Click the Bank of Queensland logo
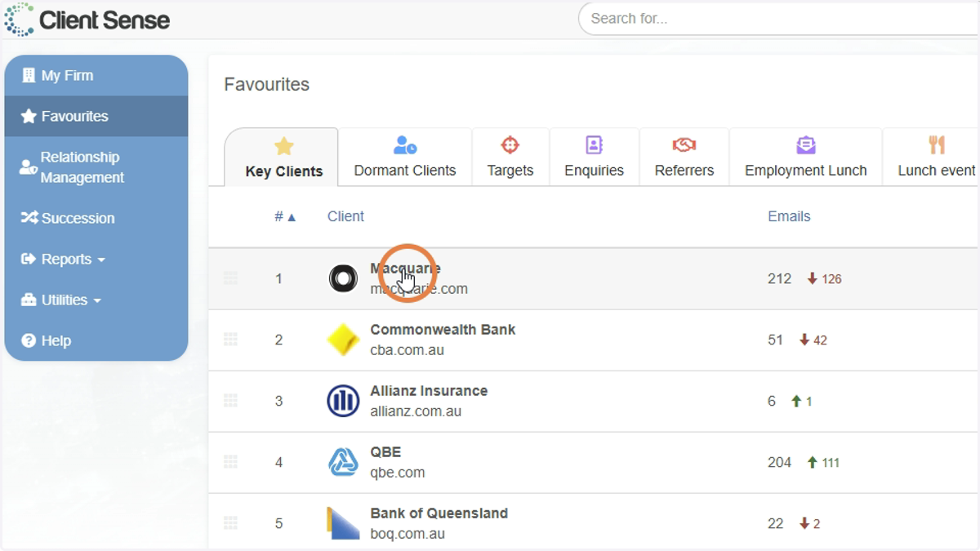Screen dimensions: 980x551 click(343, 523)
